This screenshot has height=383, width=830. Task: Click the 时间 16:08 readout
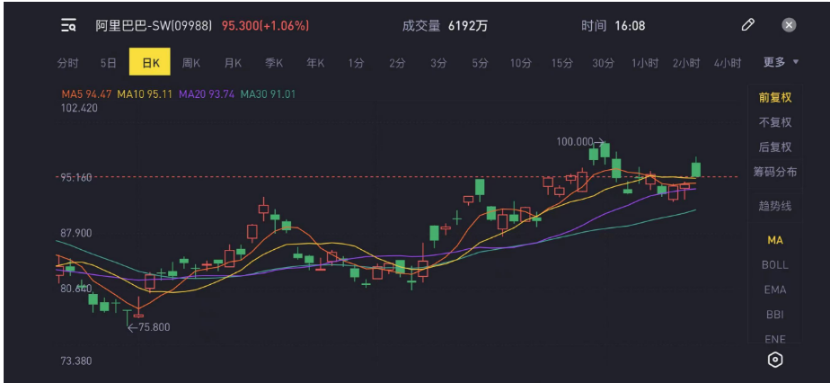click(613, 25)
